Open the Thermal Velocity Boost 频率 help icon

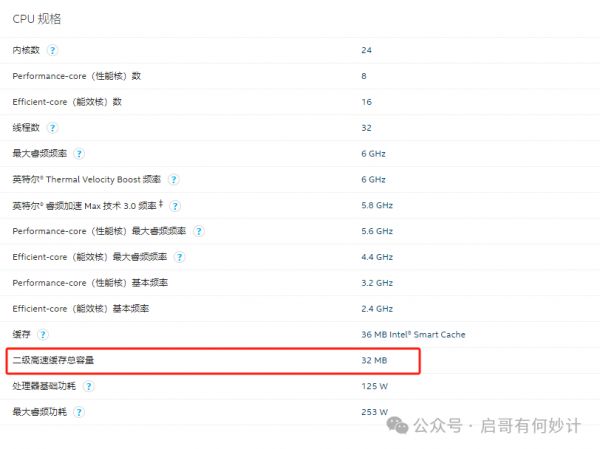pos(173,180)
